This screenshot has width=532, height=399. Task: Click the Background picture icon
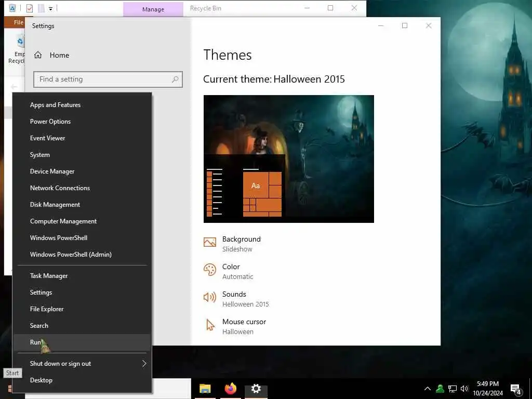(x=210, y=242)
